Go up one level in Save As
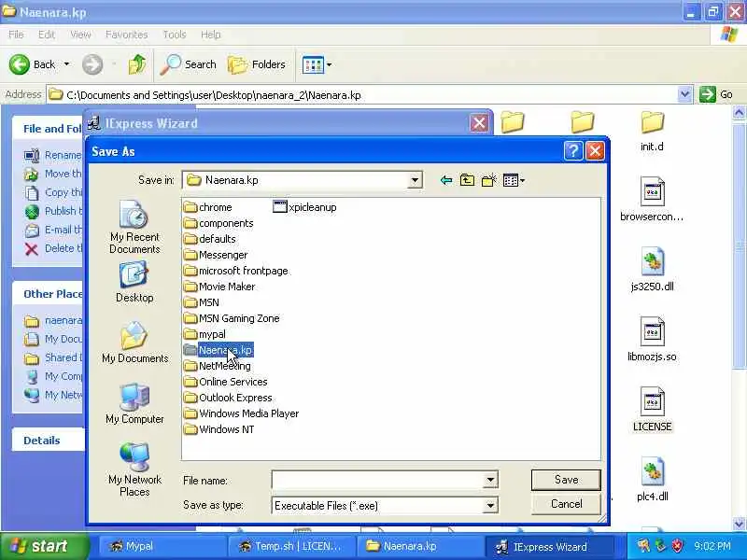 point(468,180)
